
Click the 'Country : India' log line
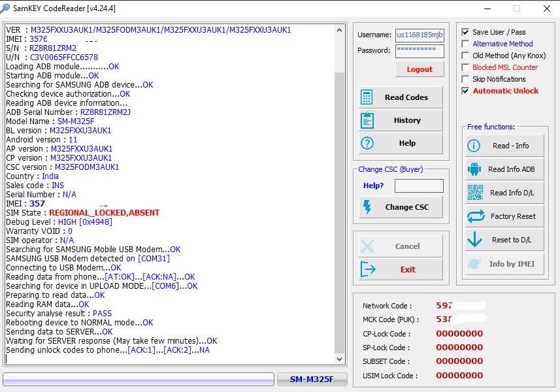(32, 176)
